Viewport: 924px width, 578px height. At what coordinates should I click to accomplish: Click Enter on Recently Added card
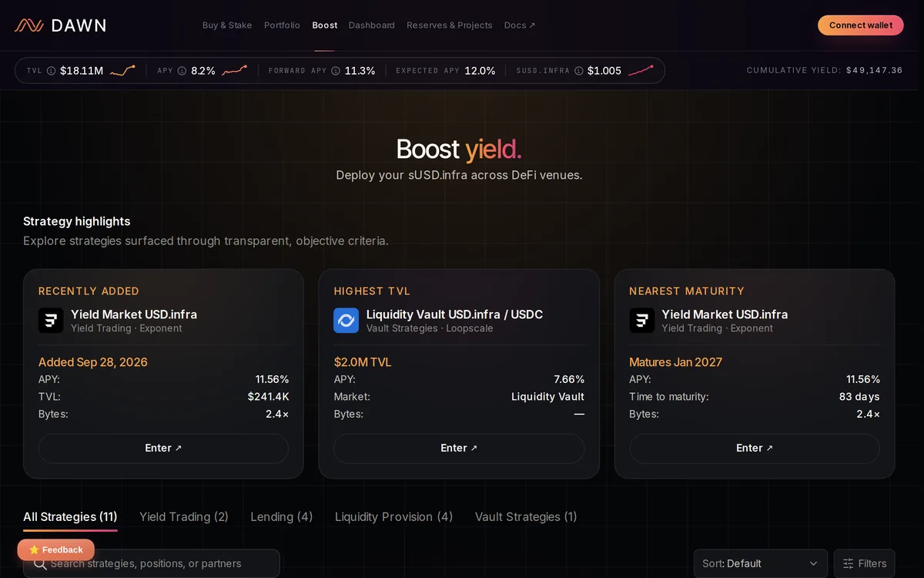[x=163, y=449]
